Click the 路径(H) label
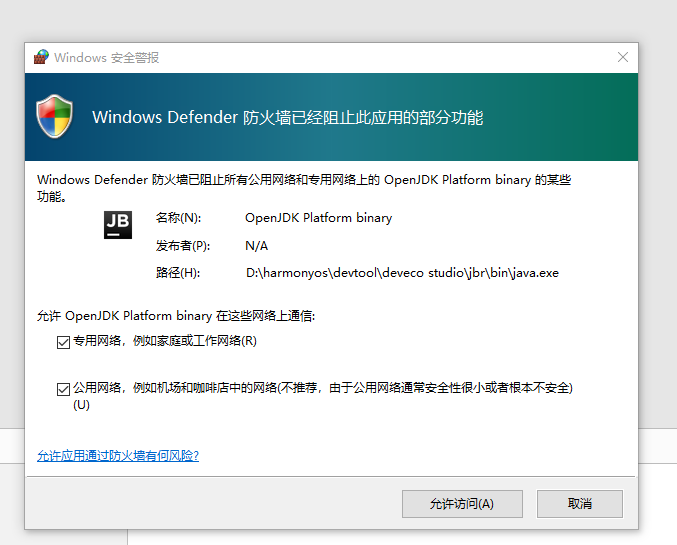677x545 pixels. point(178,273)
